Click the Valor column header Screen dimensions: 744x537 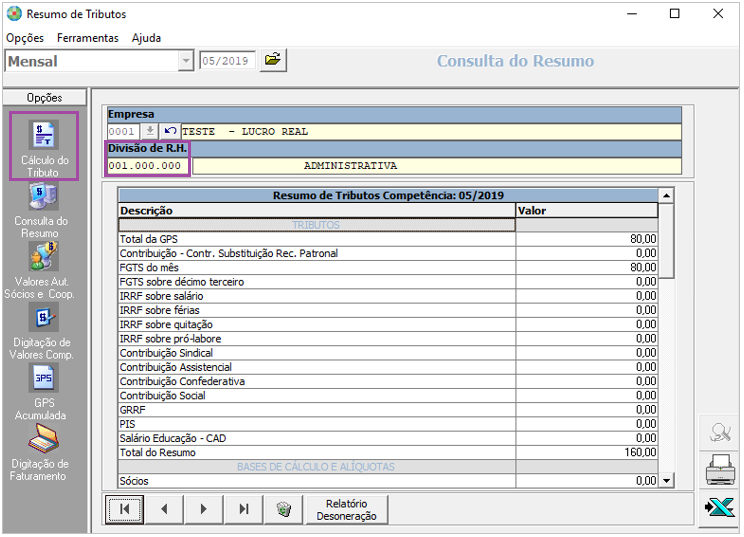587,211
